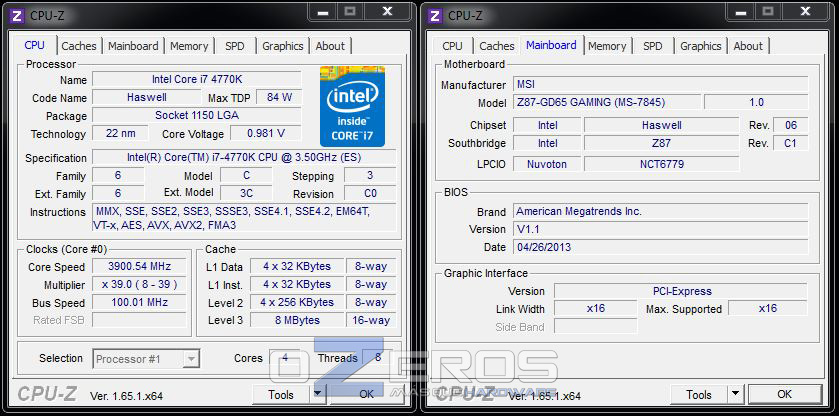Click the Southbridge Rev. value C1
Image resolution: width=839 pixels, height=416 pixels.
[x=791, y=143]
